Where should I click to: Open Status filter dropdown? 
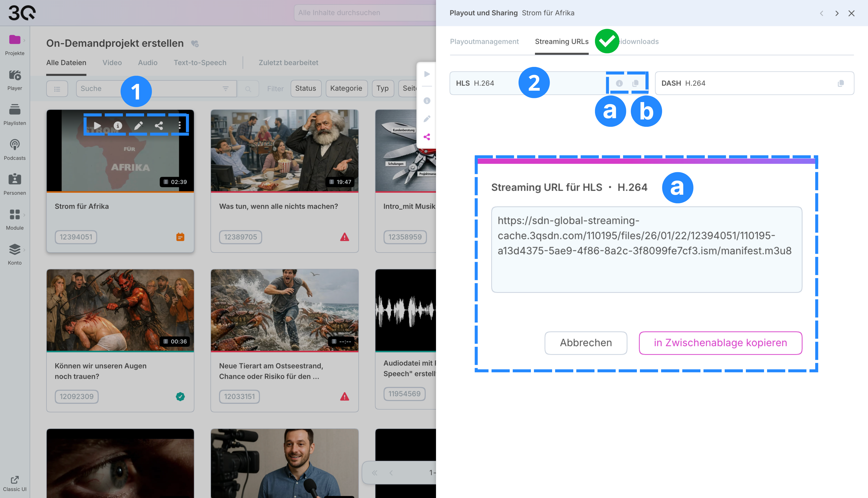[x=306, y=89]
